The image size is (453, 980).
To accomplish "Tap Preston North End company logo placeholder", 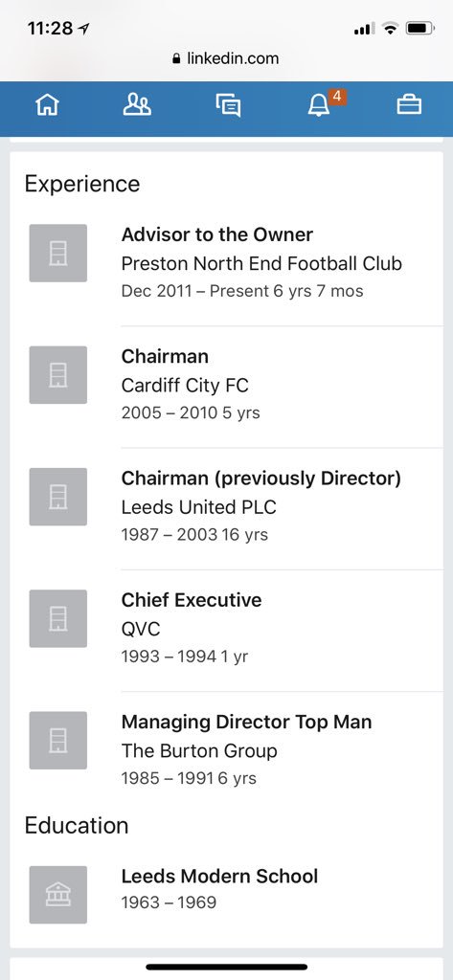I will [x=58, y=253].
